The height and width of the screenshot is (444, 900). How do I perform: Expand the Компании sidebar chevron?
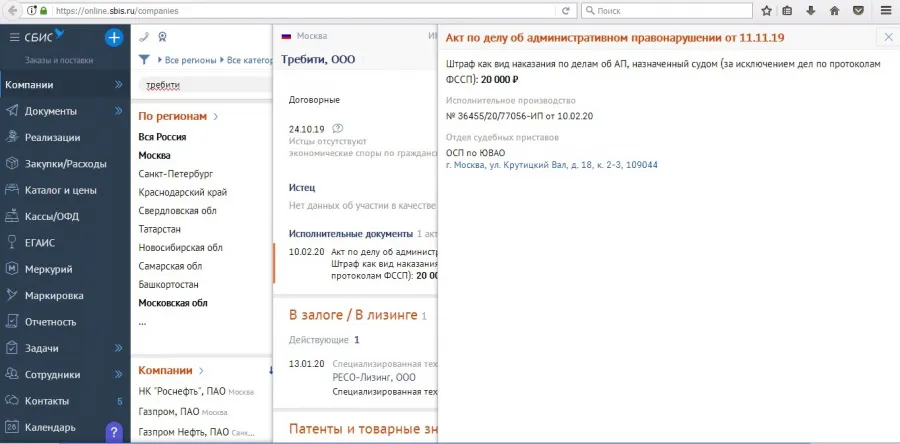(119, 85)
